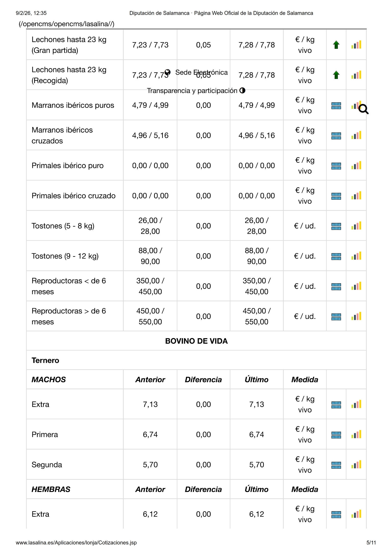Click chart icon in the Primera row
Image resolution: width=392 pixels, height=555 pixels.
point(356,434)
